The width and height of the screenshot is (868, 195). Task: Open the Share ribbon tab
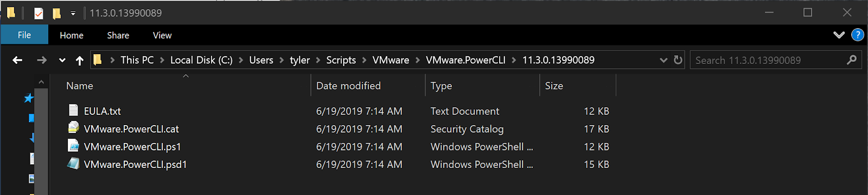118,35
